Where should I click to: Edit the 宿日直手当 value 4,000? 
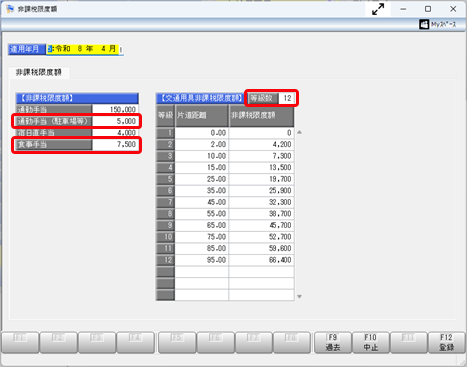coord(115,133)
